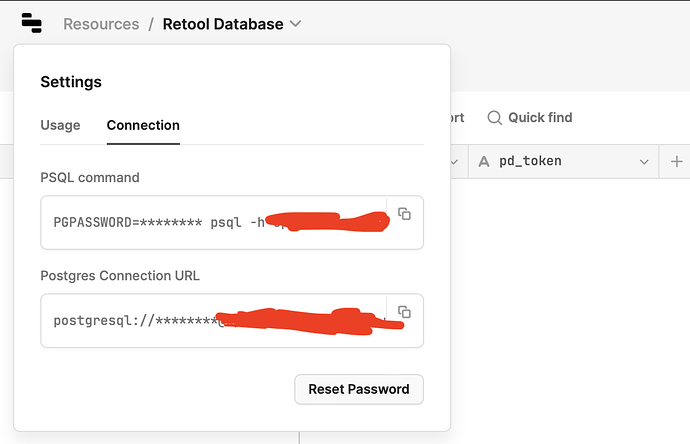
Task: Copy the PSQL command with copy icon
Action: [404, 214]
